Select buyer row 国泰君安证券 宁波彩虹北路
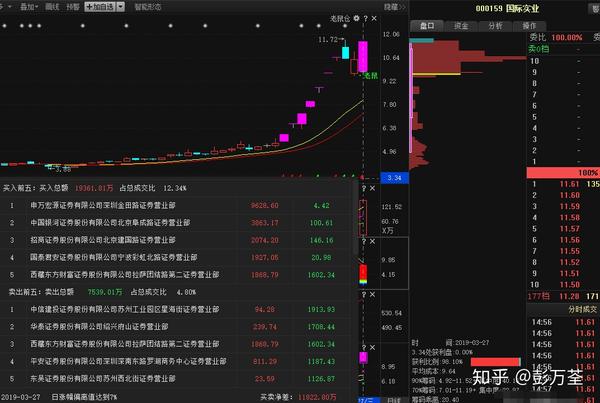This screenshot has width=600, height=403. tap(176, 258)
